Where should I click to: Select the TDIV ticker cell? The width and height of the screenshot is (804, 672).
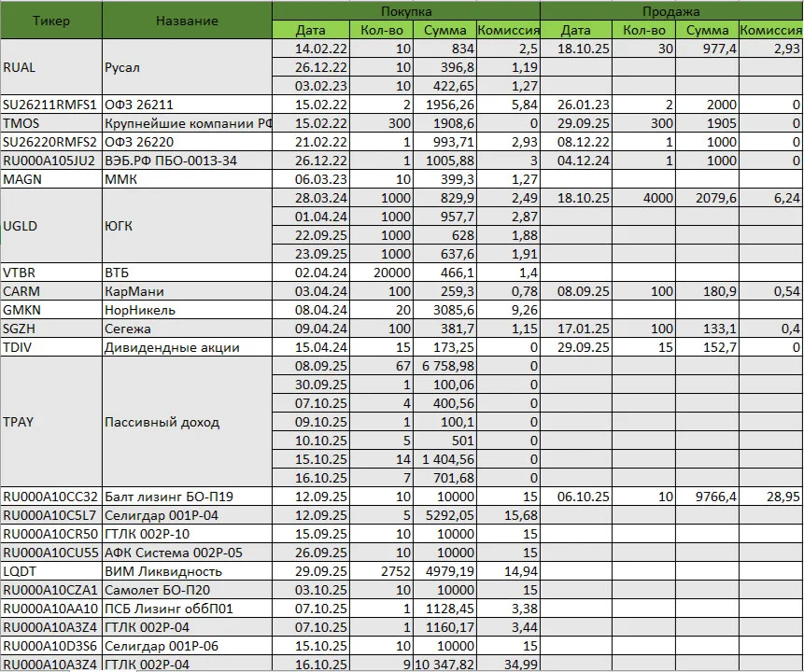click(x=51, y=347)
